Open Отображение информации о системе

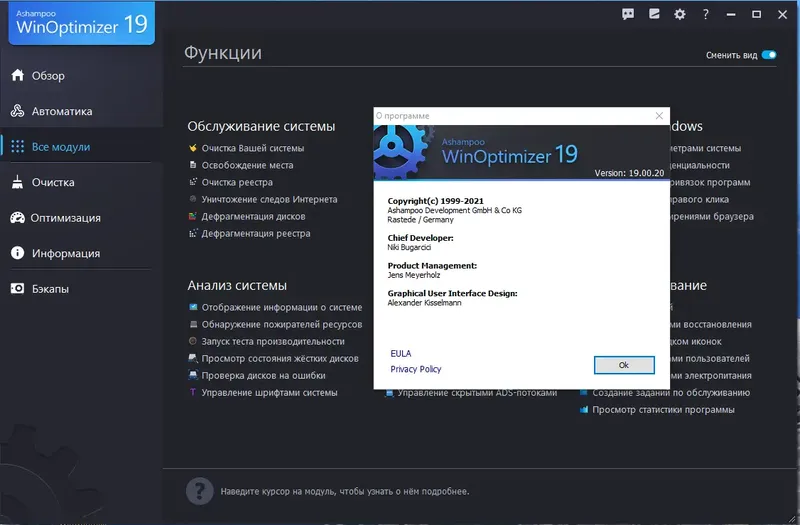click(282, 307)
